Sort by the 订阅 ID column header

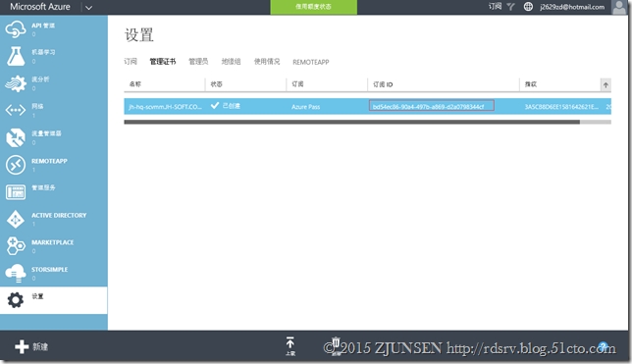click(x=383, y=84)
